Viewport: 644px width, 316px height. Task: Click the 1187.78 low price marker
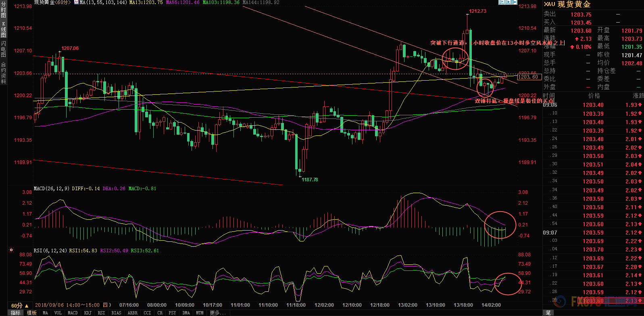point(310,180)
